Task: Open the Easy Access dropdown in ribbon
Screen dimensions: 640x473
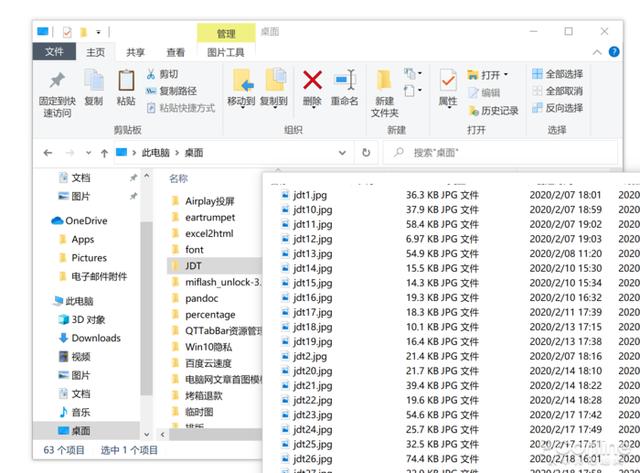Action: point(413,90)
